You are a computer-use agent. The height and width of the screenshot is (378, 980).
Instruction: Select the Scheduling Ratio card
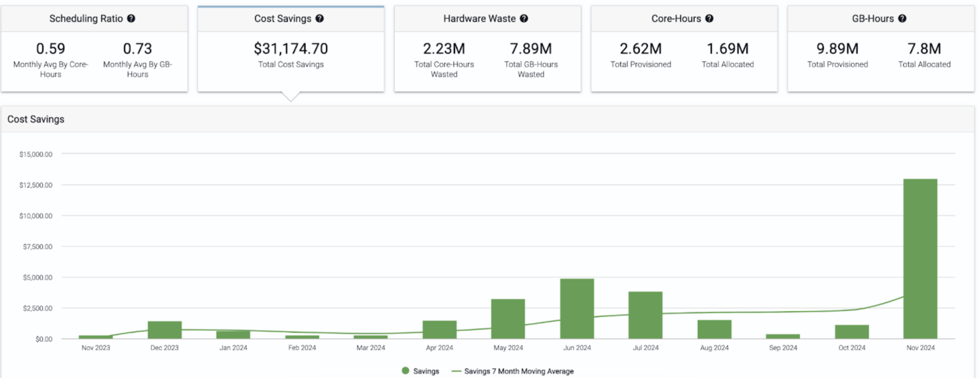coord(95,49)
